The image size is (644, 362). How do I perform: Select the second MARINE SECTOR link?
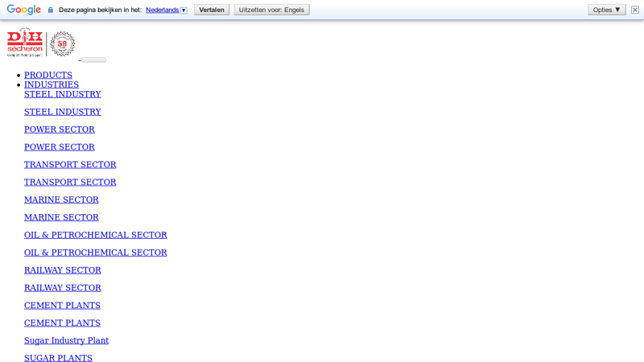(x=61, y=217)
